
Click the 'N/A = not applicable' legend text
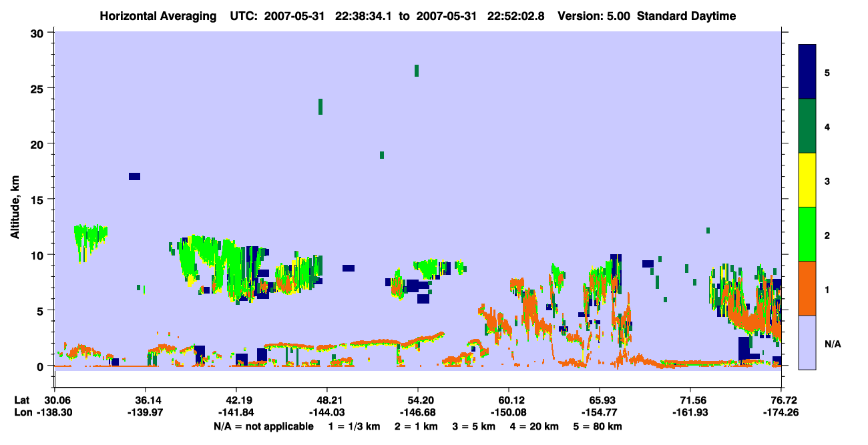point(264,426)
